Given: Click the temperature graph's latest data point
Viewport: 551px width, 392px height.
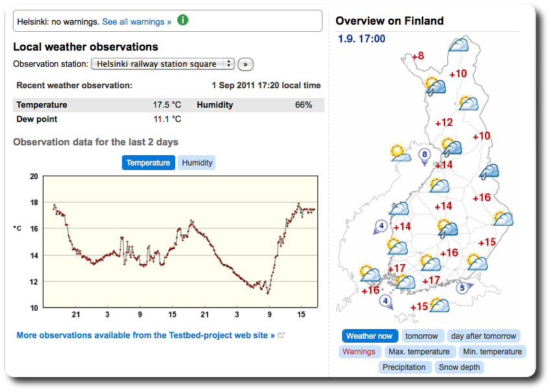Looking at the screenshot, I should point(314,210).
